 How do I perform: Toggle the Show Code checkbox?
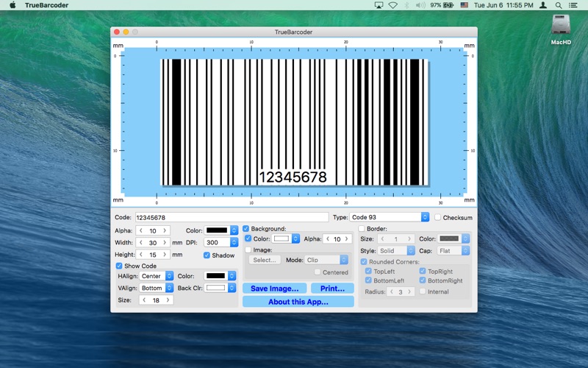pos(119,266)
